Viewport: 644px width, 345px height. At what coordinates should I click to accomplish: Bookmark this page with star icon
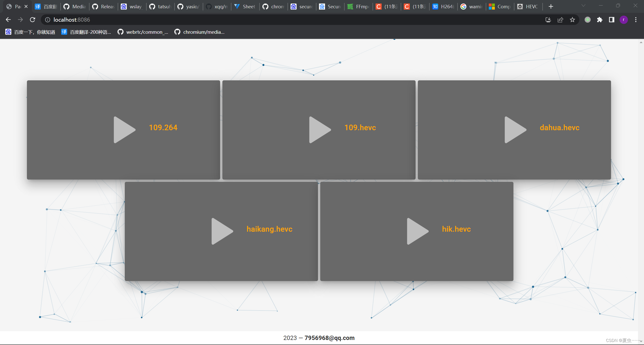point(572,20)
